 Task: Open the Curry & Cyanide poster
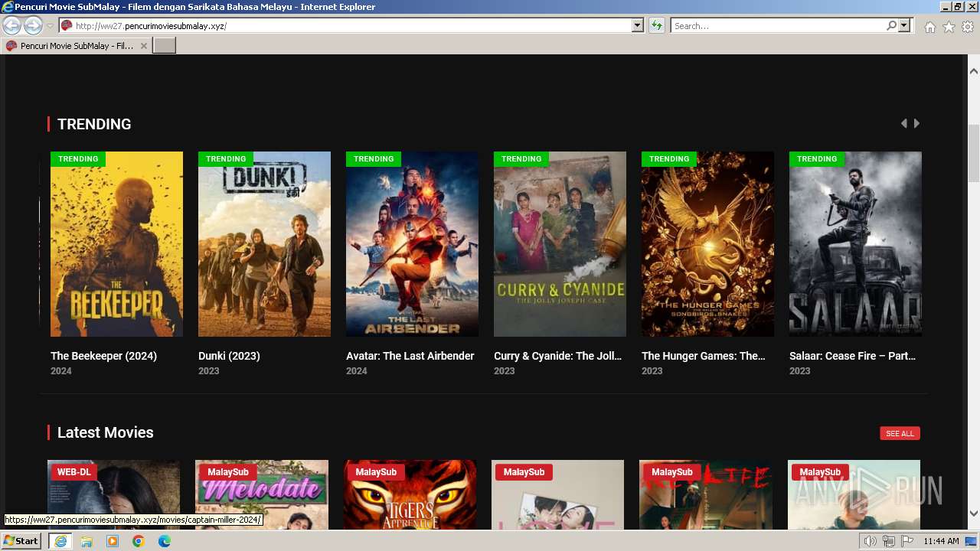560,244
